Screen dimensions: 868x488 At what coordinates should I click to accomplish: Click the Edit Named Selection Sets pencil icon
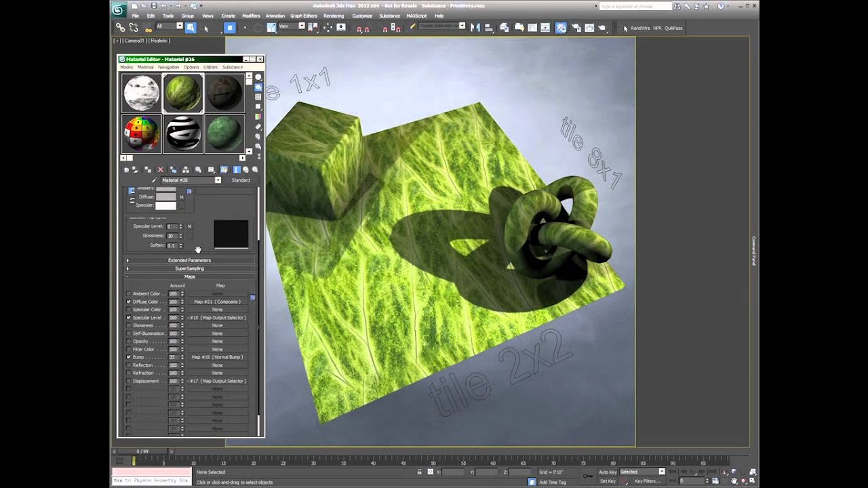[x=412, y=26]
